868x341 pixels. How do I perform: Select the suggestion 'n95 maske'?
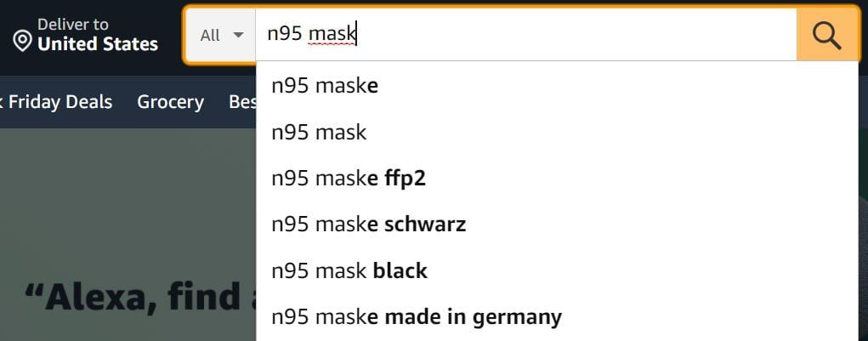557,87
